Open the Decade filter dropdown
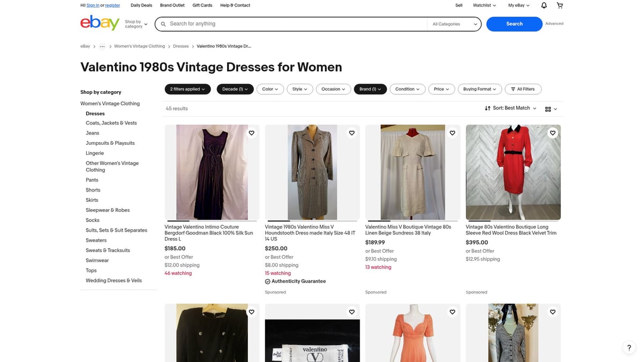644x362 pixels. (235, 89)
